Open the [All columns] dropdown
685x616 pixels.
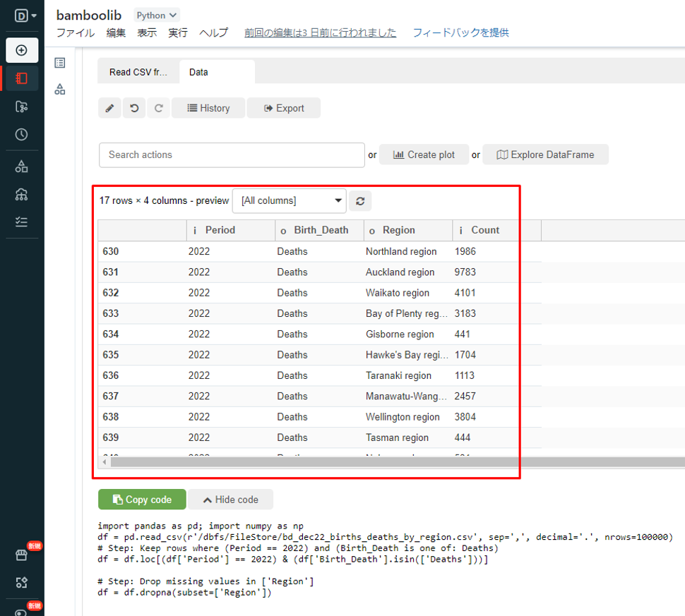290,201
